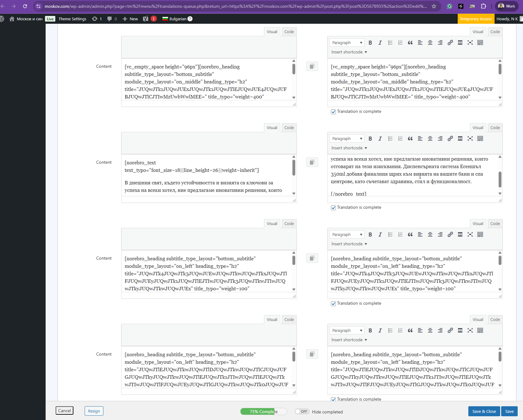Uncheck Translation is complete for fourth field
Screen dimensions: 523x420
pos(333,399)
